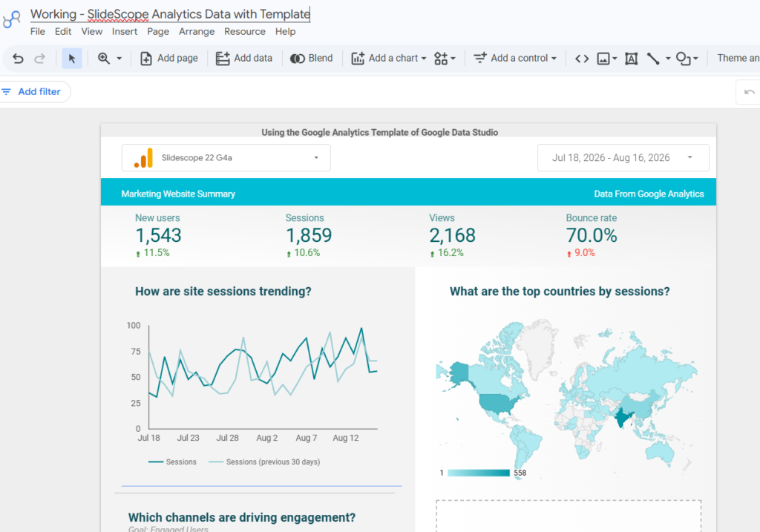Screen dimensions: 760x532
Task: Click the URL embed code icon
Action: [x=582, y=59]
